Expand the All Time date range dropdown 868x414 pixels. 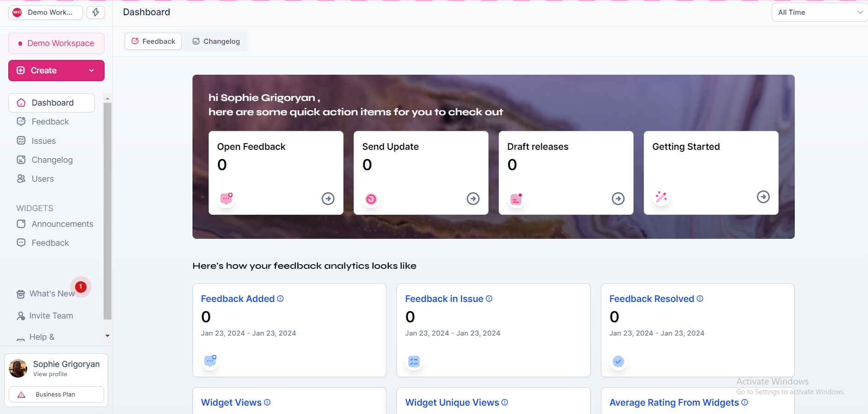(x=820, y=12)
